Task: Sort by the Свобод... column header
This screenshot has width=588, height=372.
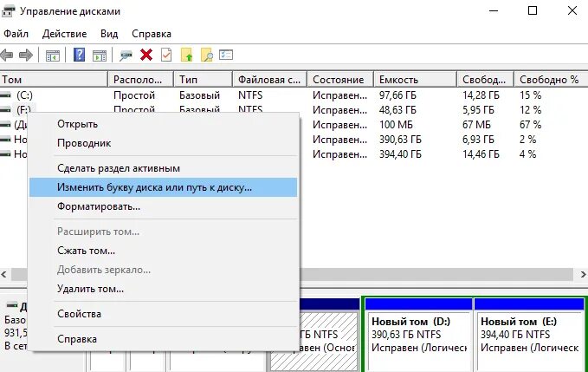Action: (x=485, y=80)
